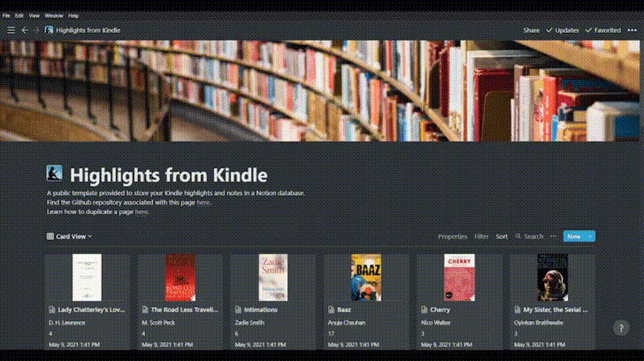Open the help question mark button
This screenshot has width=644, height=361.
click(621, 327)
